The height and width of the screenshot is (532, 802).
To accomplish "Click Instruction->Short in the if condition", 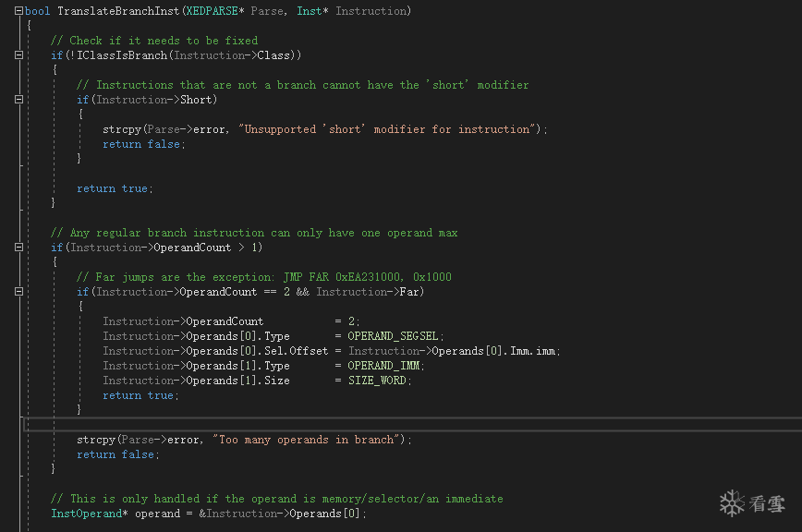I will [x=153, y=100].
